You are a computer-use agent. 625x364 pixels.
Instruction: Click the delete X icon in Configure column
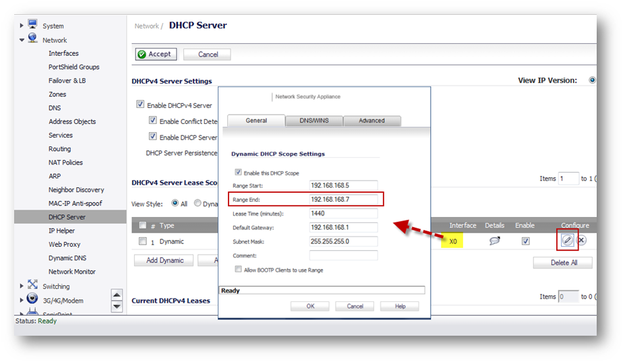tap(581, 240)
